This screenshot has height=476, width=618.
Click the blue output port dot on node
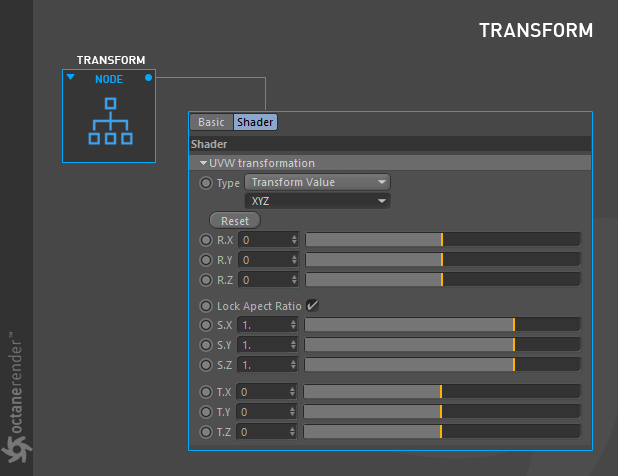(x=148, y=78)
